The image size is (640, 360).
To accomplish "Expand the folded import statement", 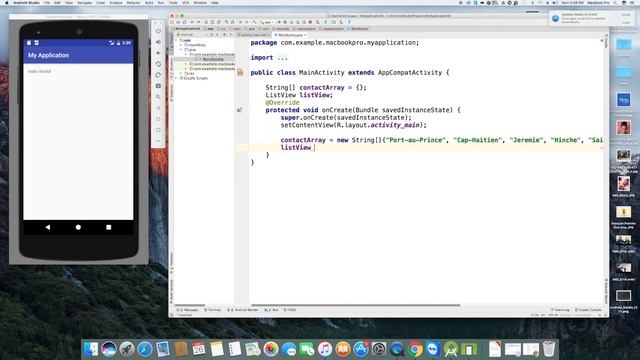I will tap(282, 58).
